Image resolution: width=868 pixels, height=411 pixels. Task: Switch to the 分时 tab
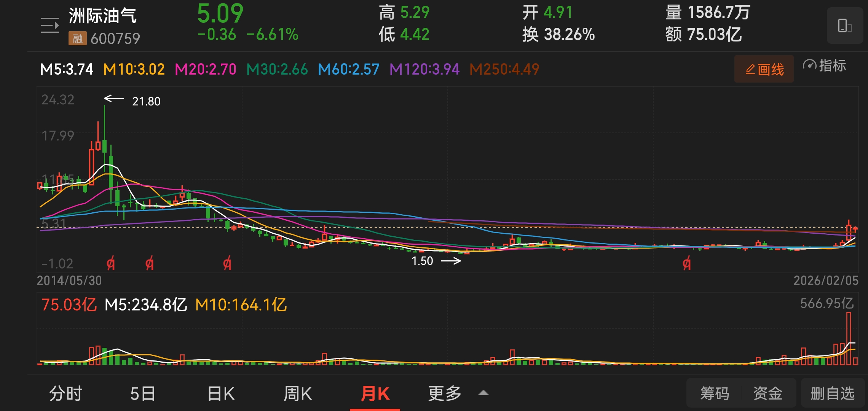[65, 393]
